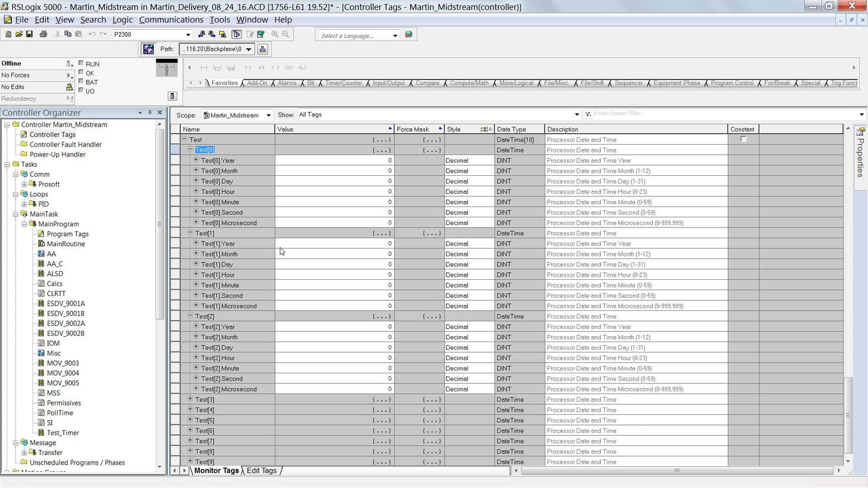The image size is (868, 488).
Task: Click the controller keyswitch image
Action: [166, 68]
